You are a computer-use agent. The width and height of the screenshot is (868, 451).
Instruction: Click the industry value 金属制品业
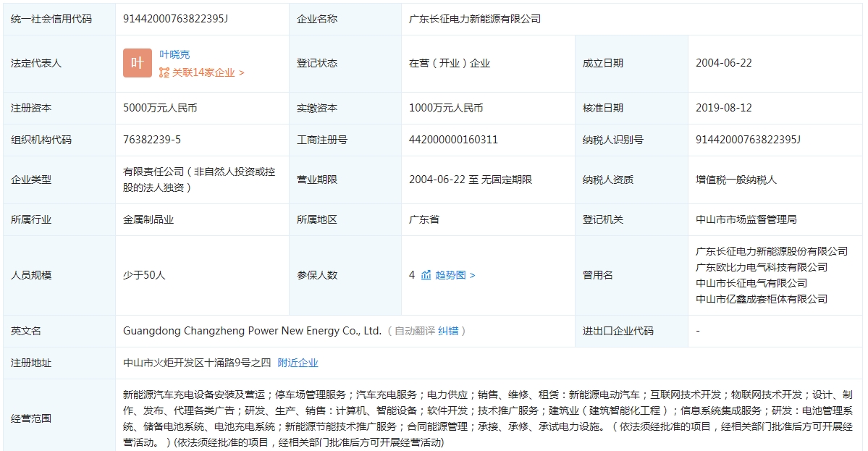click(x=148, y=219)
